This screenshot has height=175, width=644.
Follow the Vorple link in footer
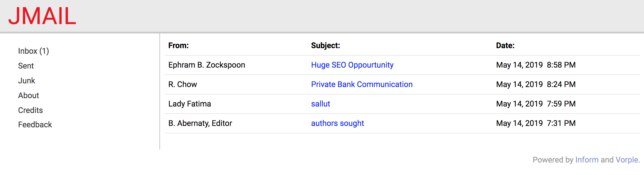[x=627, y=160]
